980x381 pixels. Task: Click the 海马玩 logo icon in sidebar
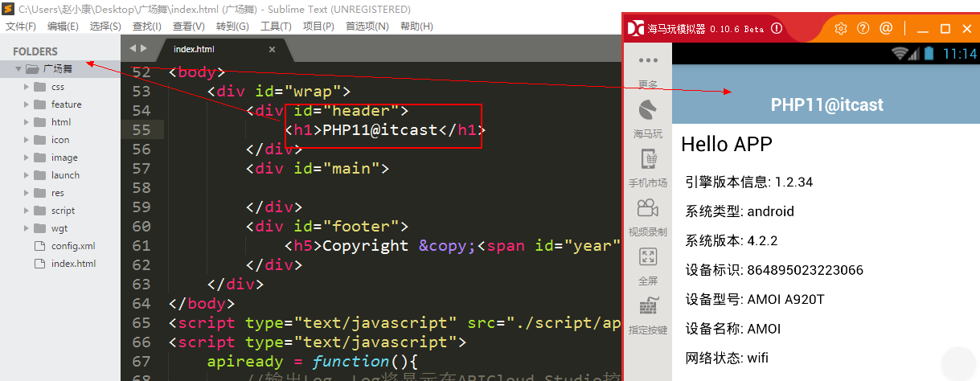click(x=647, y=109)
